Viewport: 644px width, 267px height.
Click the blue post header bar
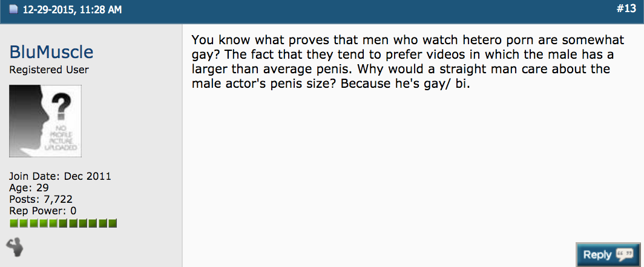322,11
